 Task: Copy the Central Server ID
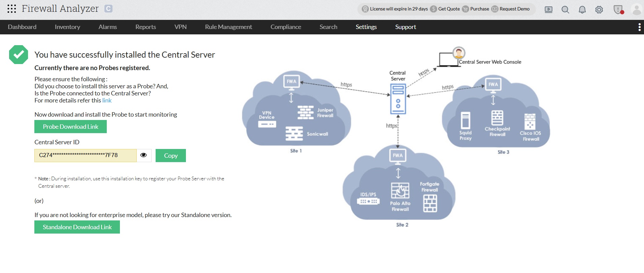(171, 155)
